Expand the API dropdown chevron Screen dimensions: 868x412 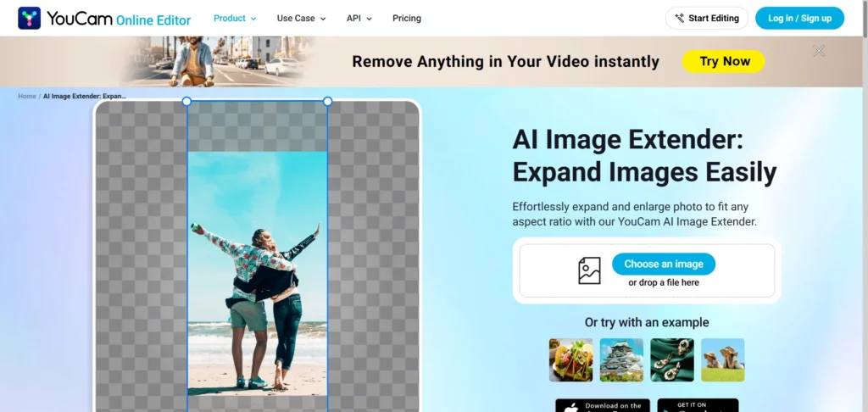coord(370,19)
